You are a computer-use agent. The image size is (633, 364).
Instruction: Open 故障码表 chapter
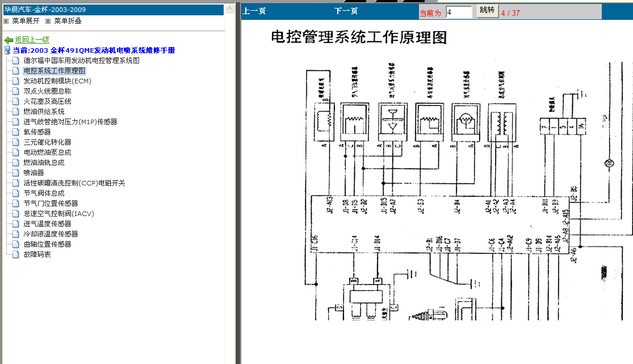pyautogui.click(x=37, y=255)
